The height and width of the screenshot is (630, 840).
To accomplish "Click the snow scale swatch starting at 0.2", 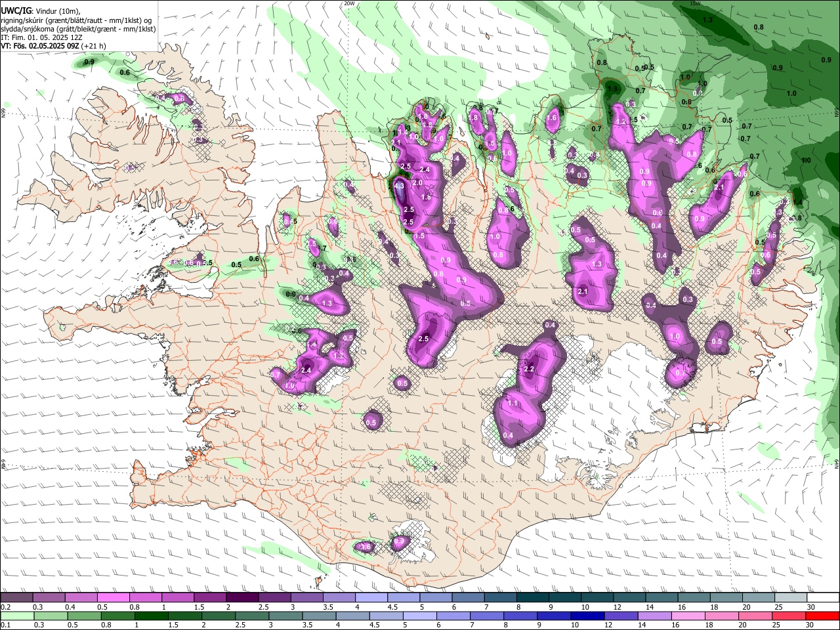I will [16, 598].
